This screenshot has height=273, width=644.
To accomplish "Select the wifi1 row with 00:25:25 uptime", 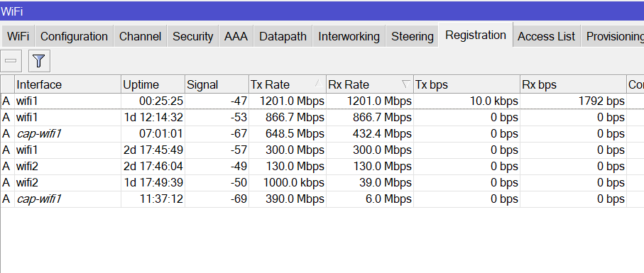I will tap(322, 101).
